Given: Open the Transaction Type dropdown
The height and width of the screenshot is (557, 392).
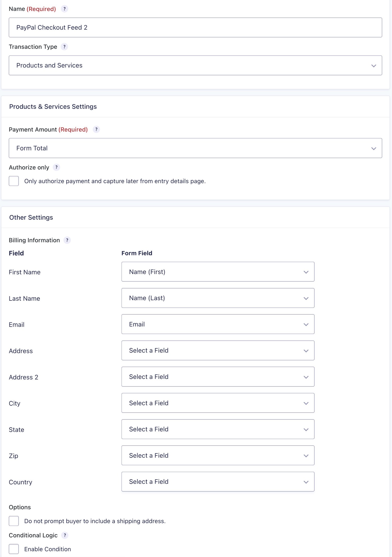Looking at the screenshot, I should (x=195, y=65).
